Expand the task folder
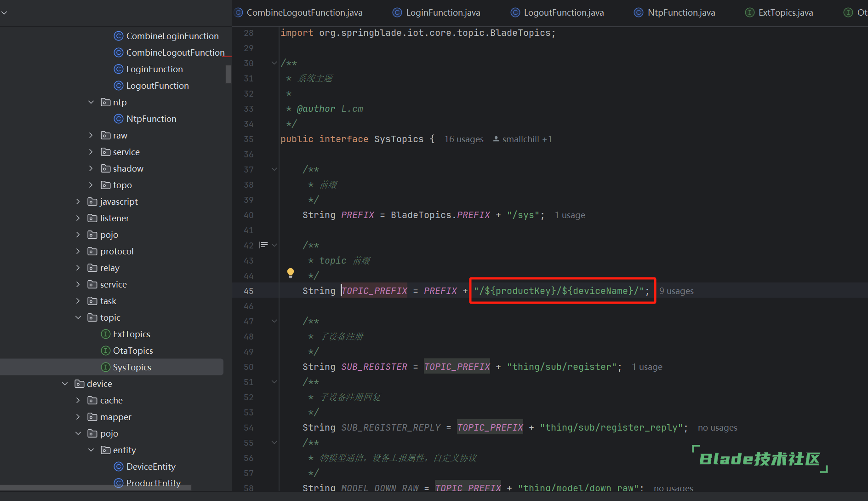868x501 pixels. coord(78,301)
